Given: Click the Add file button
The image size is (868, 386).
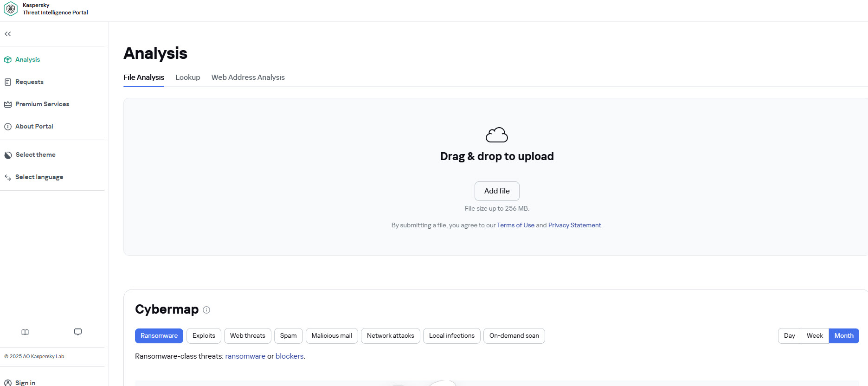Looking at the screenshot, I should (496, 191).
